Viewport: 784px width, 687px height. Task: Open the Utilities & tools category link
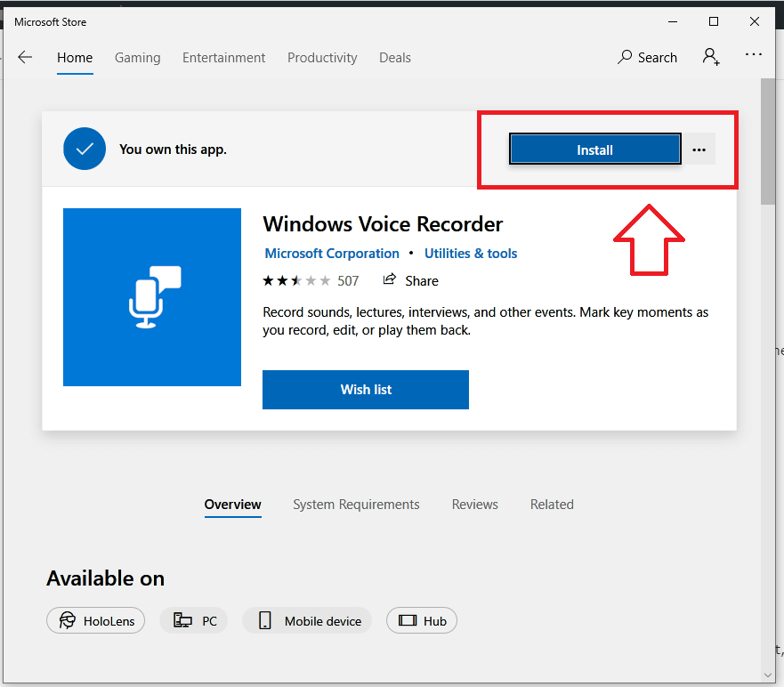(x=471, y=254)
